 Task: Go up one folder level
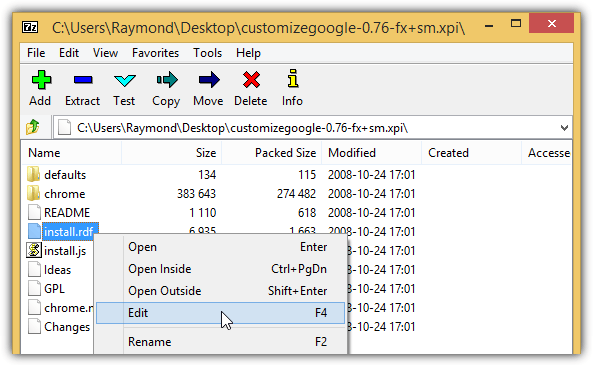(x=33, y=127)
